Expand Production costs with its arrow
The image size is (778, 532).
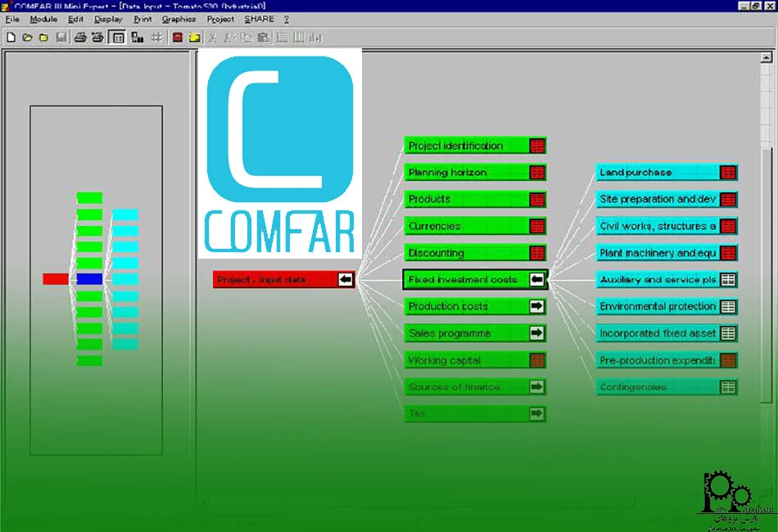[x=536, y=307]
